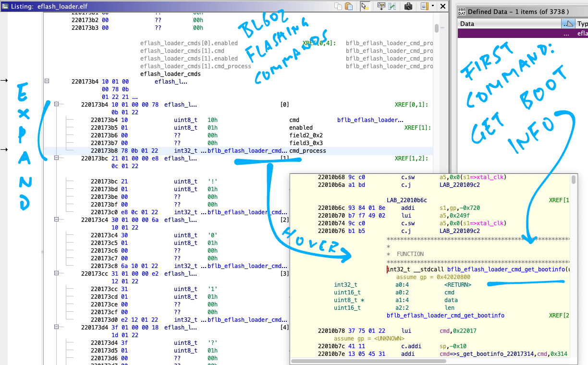Select the highlighted cmd_process field row
588x365 pixels.
pyautogui.click(x=192, y=150)
